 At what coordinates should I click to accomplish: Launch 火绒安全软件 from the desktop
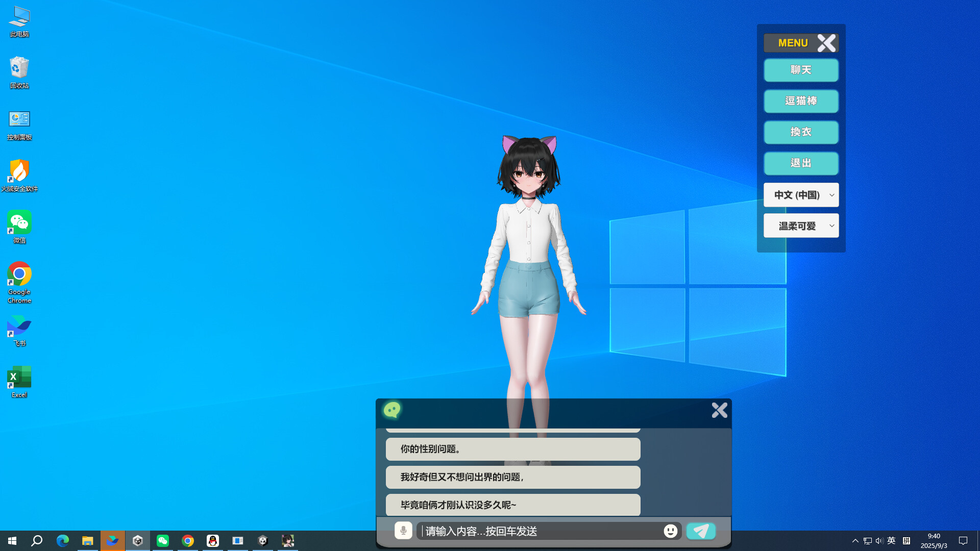[19, 170]
